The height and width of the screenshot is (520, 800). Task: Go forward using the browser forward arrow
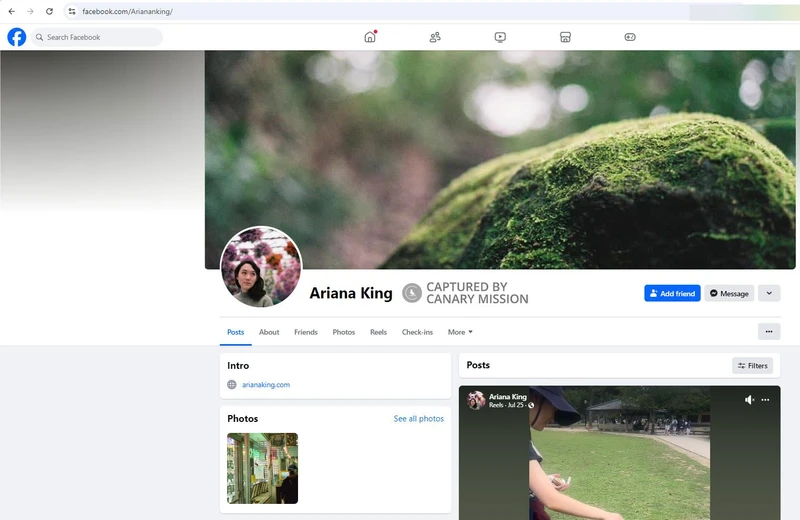click(x=31, y=11)
